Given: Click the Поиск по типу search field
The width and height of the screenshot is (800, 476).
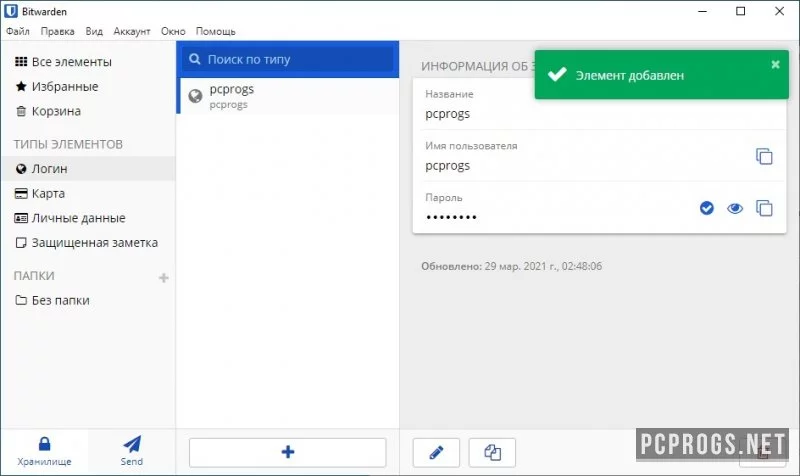Looking at the screenshot, I should pyautogui.click(x=288, y=59).
